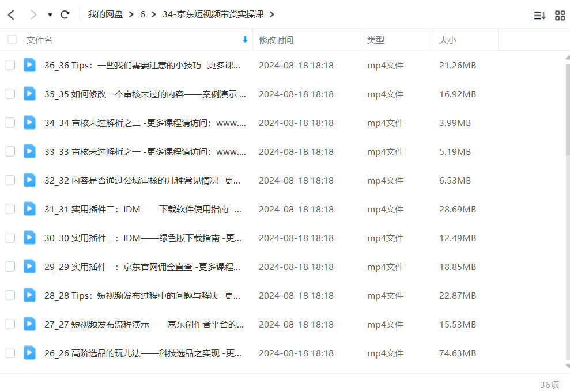
Task: Click the video icon of 34_34 file
Action: [x=29, y=122]
